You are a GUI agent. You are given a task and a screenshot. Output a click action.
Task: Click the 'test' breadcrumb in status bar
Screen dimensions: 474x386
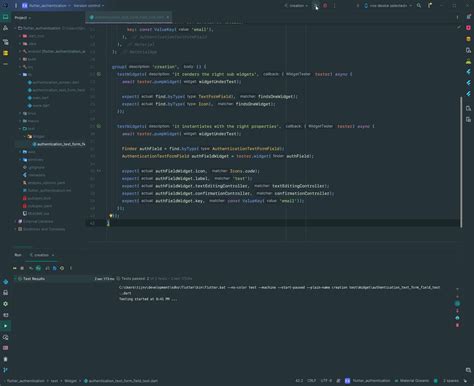[x=54, y=381]
